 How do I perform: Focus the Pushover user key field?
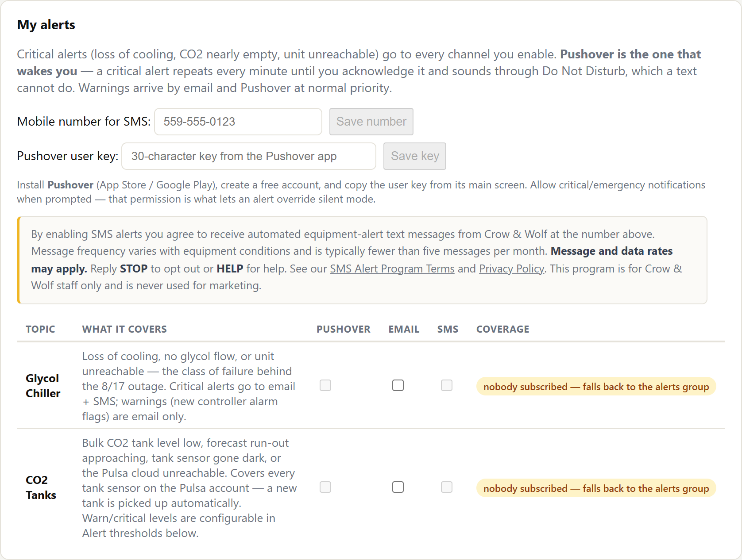(x=249, y=156)
